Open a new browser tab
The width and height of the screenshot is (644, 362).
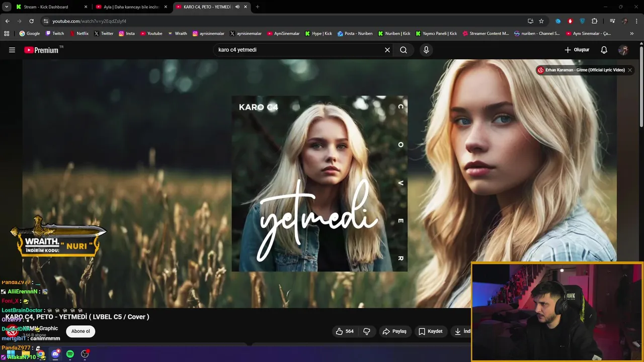[x=257, y=7]
